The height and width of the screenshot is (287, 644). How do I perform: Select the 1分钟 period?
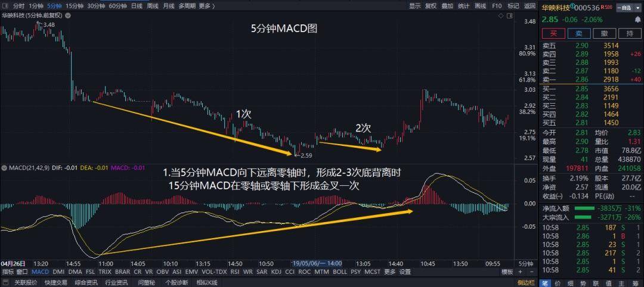[36, 6]
